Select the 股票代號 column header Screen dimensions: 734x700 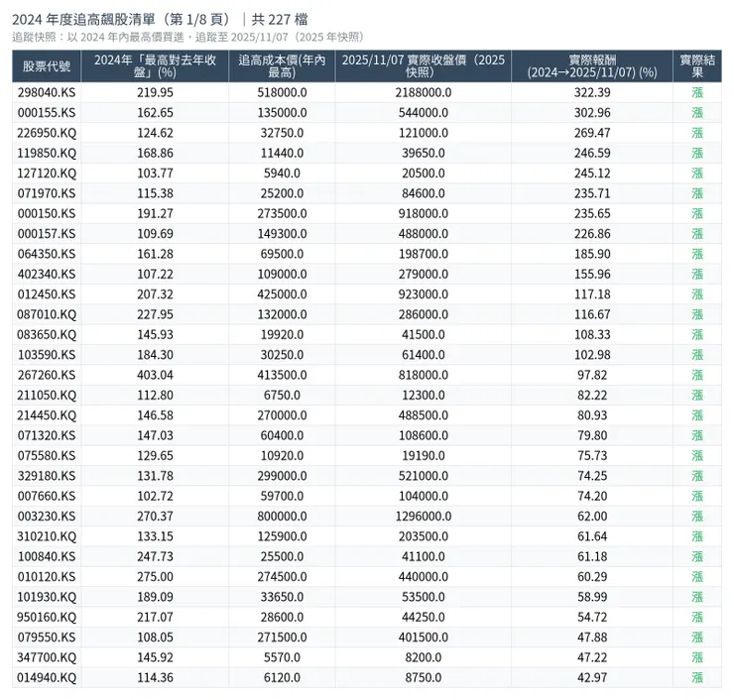pyautogui.click(x=47, y=66)
